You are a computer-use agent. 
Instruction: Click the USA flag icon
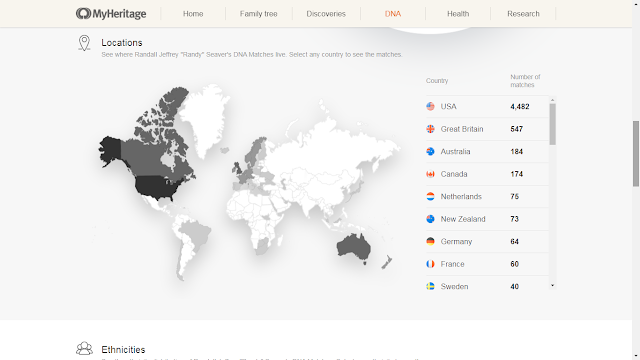tap(430, 107)
